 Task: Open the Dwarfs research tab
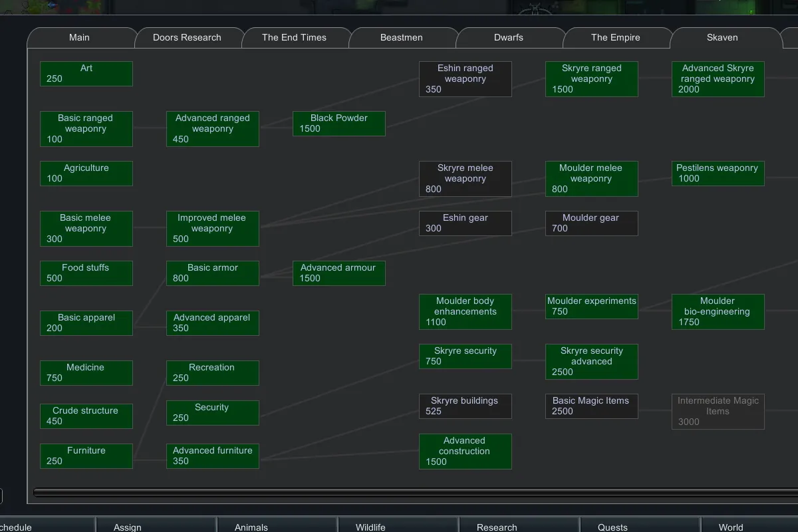pos(508,38)
